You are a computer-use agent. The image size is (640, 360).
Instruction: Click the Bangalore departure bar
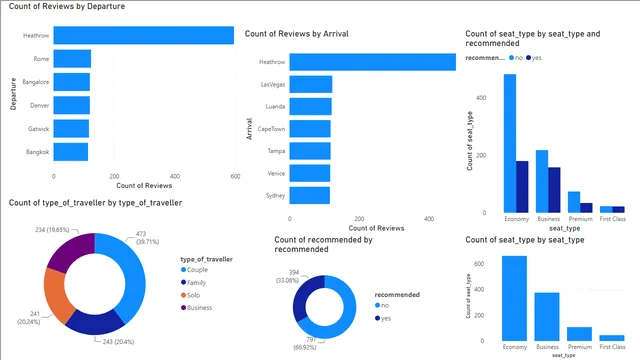pos(71,82)
